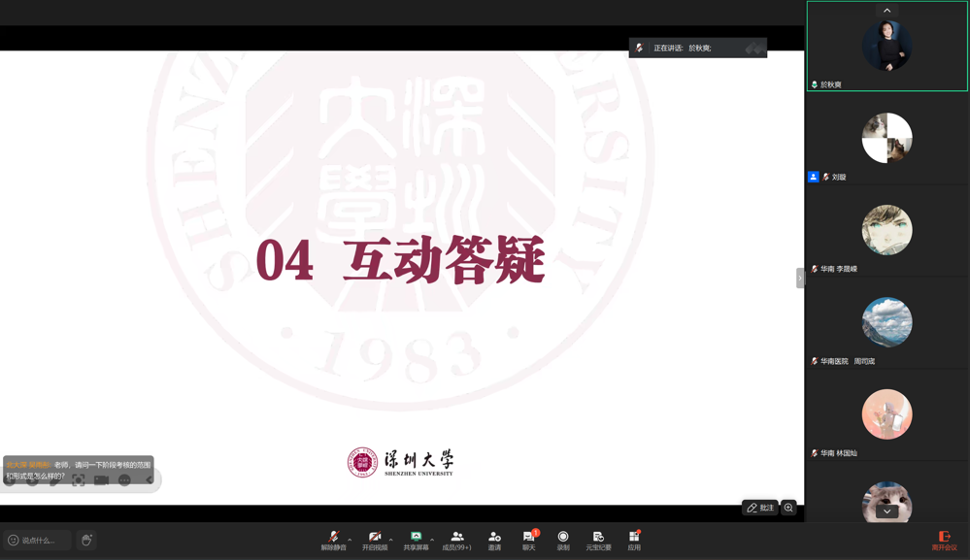Open the 应用 apps menu
The height and width of the screenshot is (560, 970).
click(634, 540)
